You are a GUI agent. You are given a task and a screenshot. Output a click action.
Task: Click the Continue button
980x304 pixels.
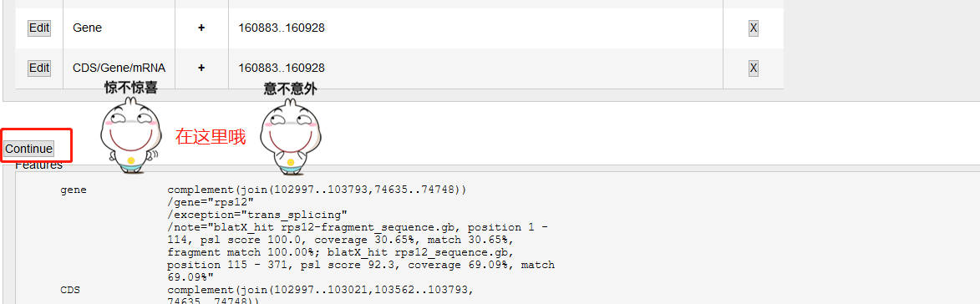pos(28,149)
